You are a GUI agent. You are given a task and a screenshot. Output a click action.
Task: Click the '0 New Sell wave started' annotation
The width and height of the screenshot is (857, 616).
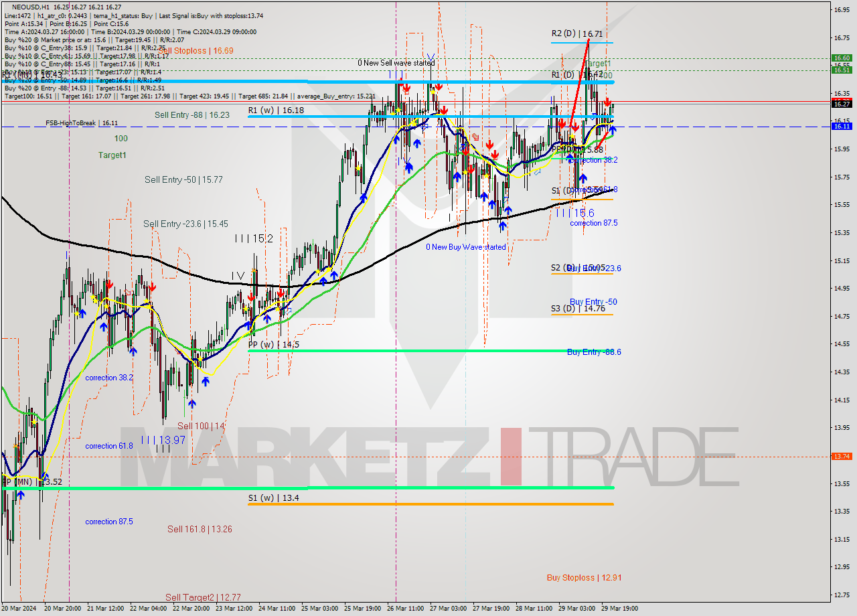396,63
